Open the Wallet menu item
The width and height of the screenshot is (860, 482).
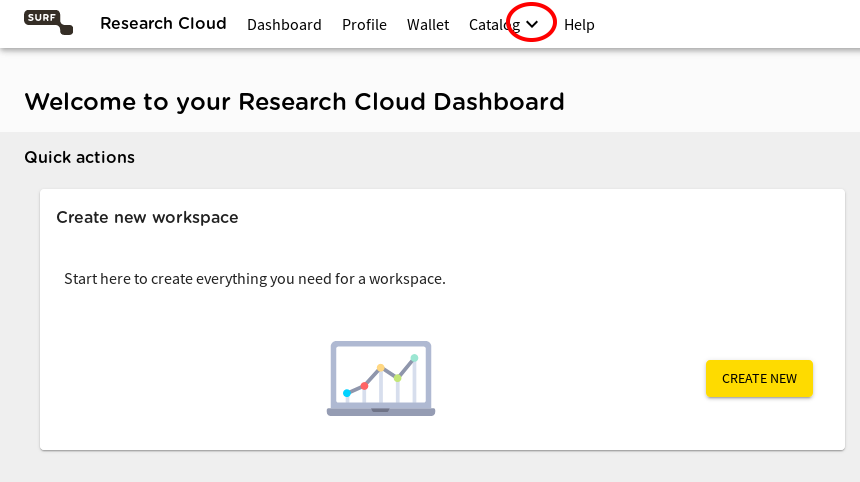(x=428, y=25)
